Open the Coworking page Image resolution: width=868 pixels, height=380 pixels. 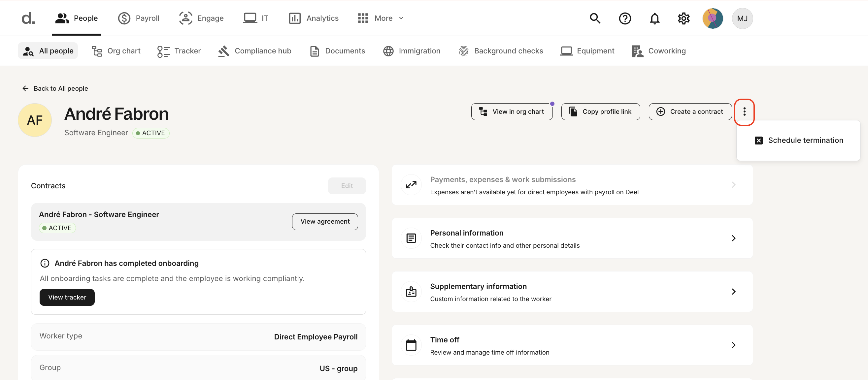(658, 51)
